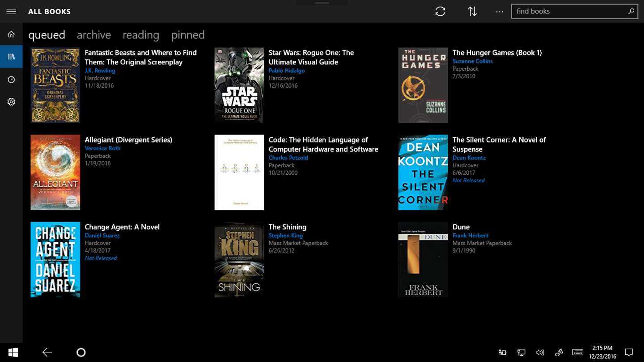The image size is (644, 362).
Task: Click the ALL BOOKS page heading
Action: [49, 12]
